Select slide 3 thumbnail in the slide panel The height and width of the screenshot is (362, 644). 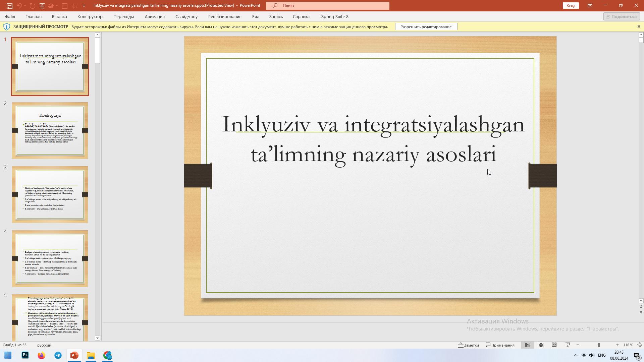click(50, 194)
